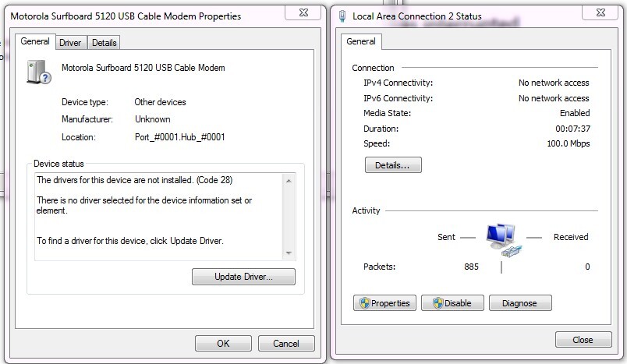Screen dimensions: 627x364
Task: Click the 'IPv6 Connectivity:' label
Action: 398,98
